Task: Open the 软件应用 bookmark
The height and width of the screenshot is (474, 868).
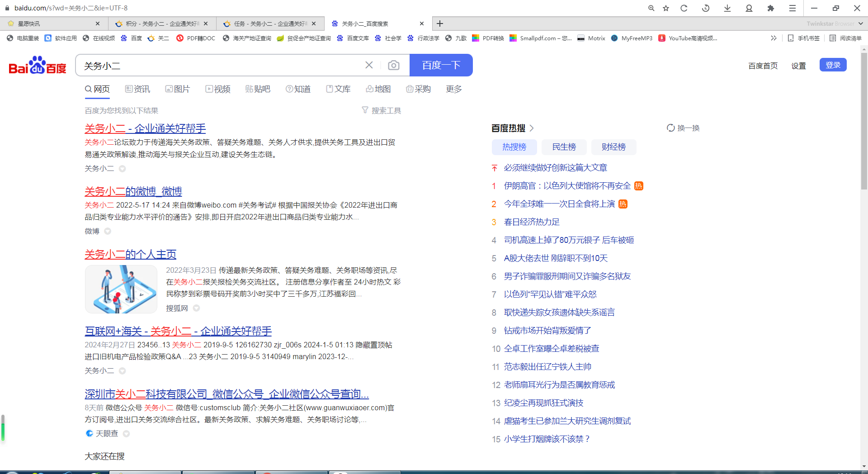Action: 61,38
